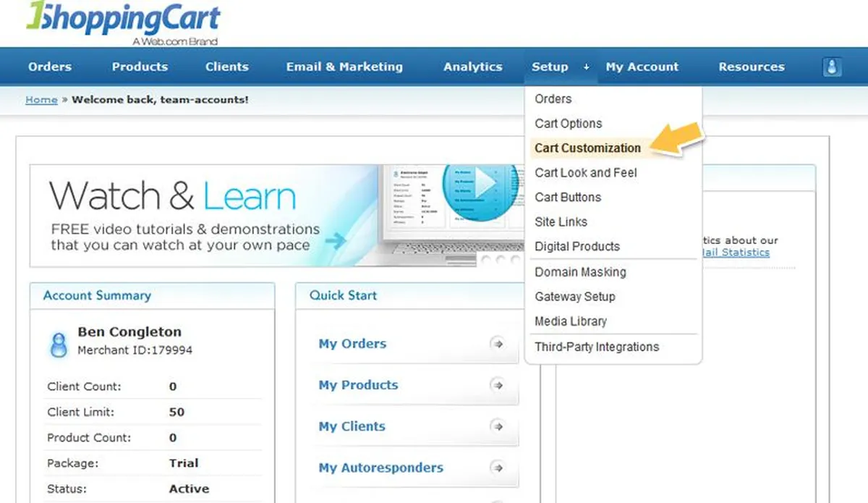The height and width of the screenshot is (503, 868).
Task: Follow the Home breadcrumb link
Action: (41, 100)
